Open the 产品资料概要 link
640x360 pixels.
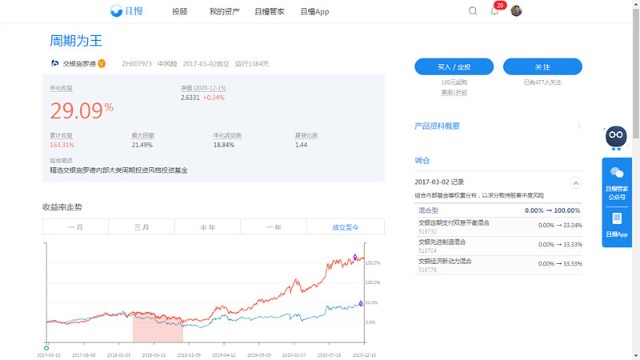point(437,126)
